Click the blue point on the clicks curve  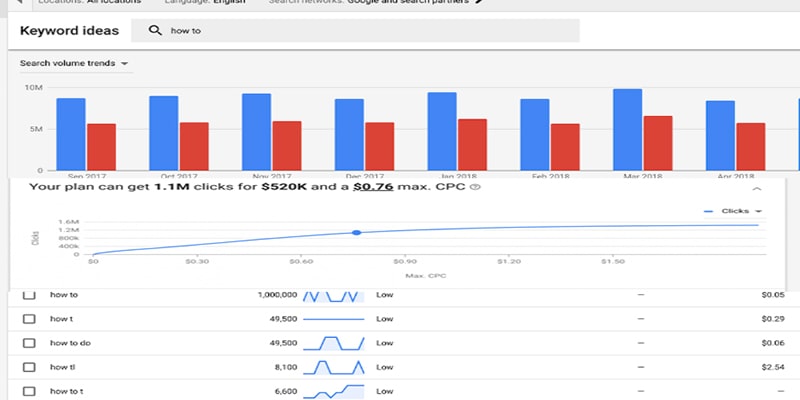tap(357, 233)
